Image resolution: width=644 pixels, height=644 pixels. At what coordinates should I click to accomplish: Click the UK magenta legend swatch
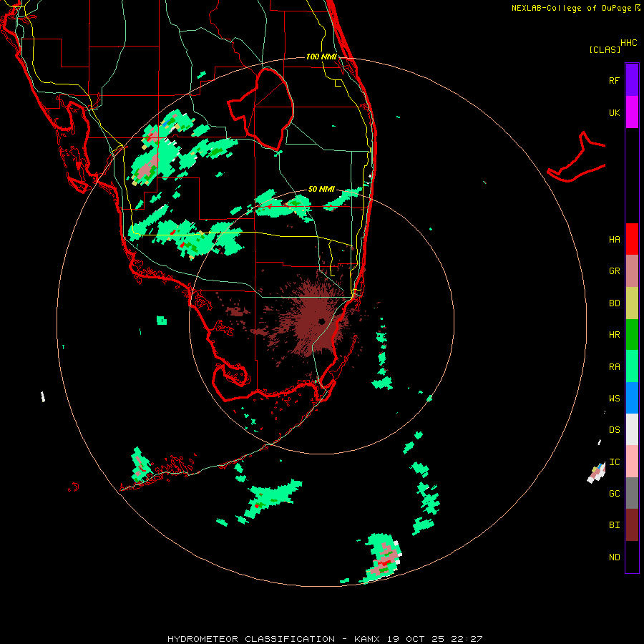click(632, 112)
